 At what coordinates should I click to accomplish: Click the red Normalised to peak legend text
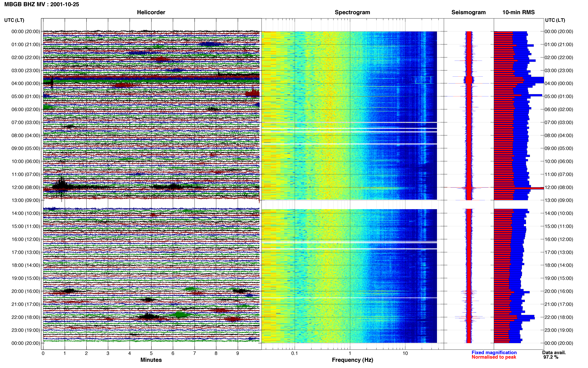pyautogui.click(x=494, y=357)
